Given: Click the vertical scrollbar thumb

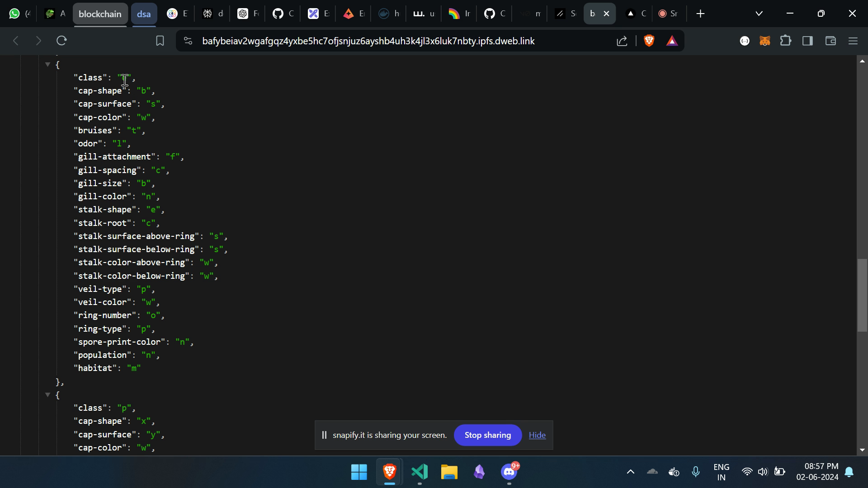Looking at the screenshot, I should (x=863, y=296).
